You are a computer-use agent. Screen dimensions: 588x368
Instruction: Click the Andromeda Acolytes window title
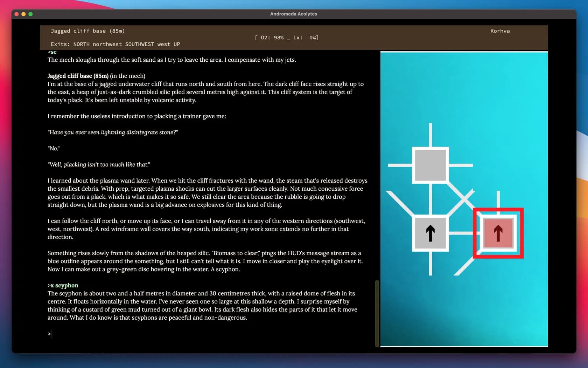(294, 14)
